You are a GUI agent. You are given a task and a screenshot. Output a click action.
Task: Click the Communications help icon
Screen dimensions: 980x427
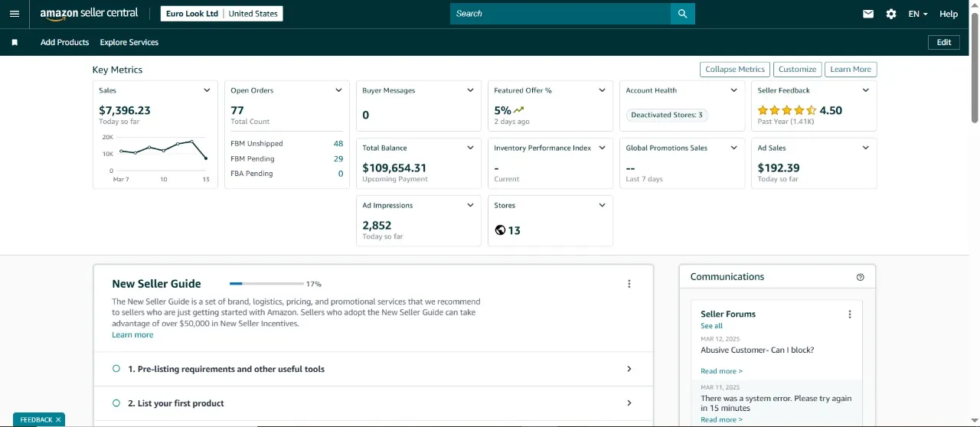click(x=860, y=277)
